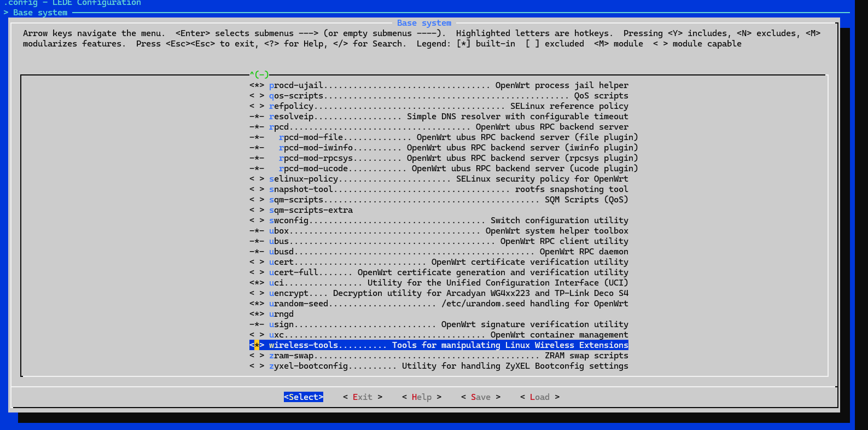Select the ucert-full certificate generation entry
This screenshot has width=868, height=430.
439,272
